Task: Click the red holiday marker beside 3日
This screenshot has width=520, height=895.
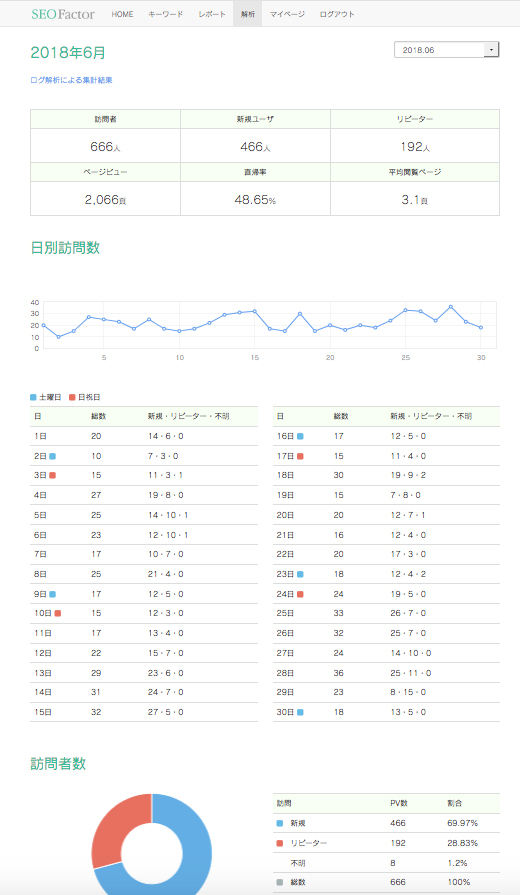Action: pos(53,475)
